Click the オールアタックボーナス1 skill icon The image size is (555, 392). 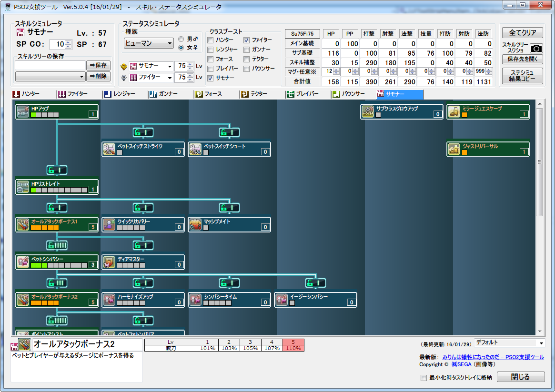[23, 224]
